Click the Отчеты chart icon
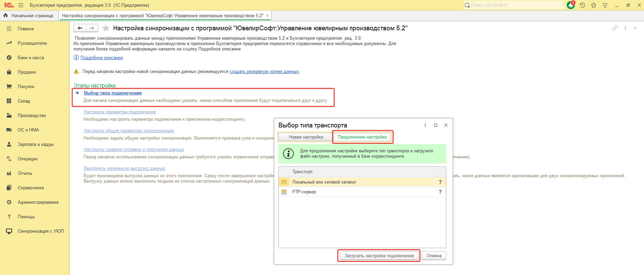Screen dimensions: 644x275 pyautogui.click(x=9, y=173)
